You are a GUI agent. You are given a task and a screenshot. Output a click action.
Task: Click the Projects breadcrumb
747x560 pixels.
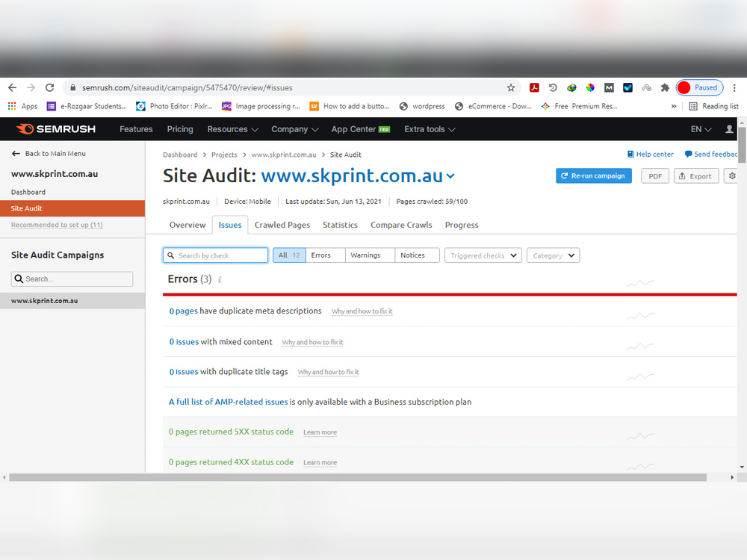224,155
